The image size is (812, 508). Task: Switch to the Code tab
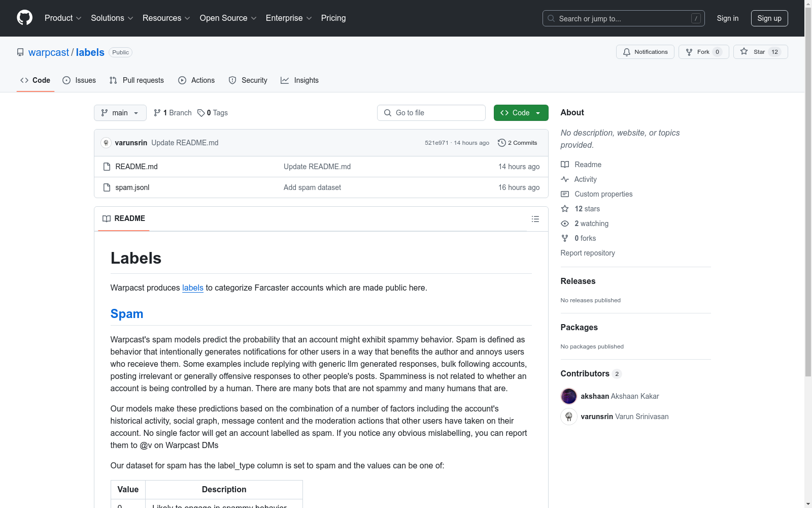(36, 80)
